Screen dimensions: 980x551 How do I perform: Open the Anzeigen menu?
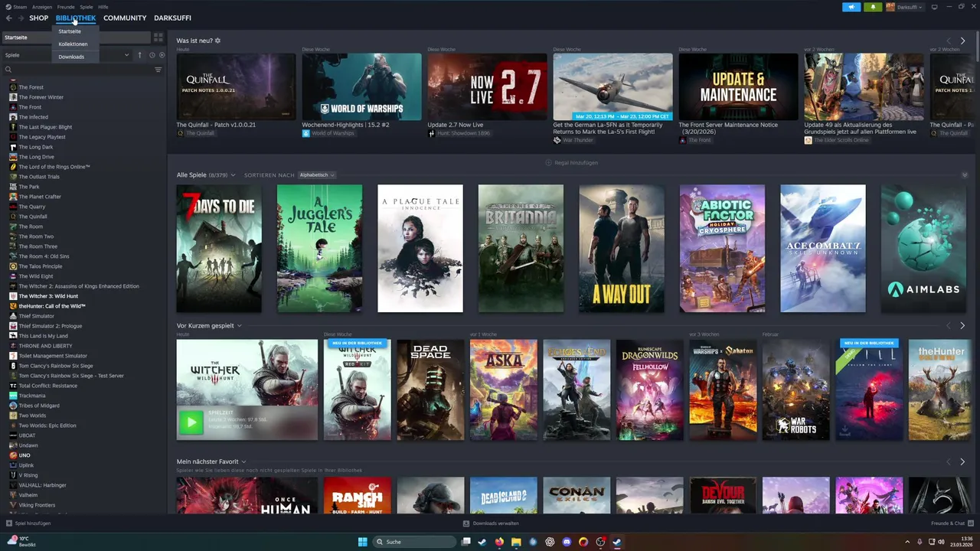pyautogui.click(x=42, y=7)
